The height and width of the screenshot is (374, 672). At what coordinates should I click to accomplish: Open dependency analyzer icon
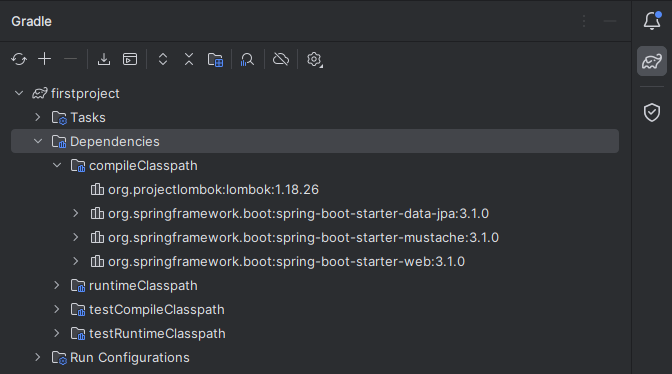pos(247,59)
